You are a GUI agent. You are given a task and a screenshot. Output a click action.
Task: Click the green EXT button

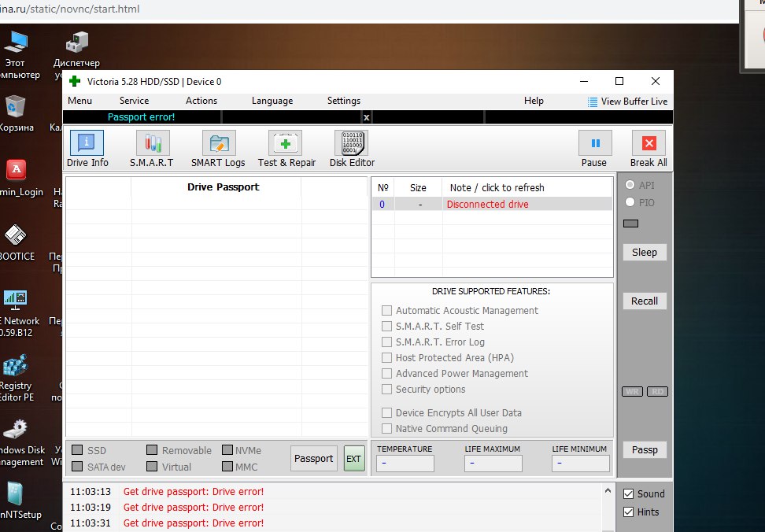(x=353, y=458)
